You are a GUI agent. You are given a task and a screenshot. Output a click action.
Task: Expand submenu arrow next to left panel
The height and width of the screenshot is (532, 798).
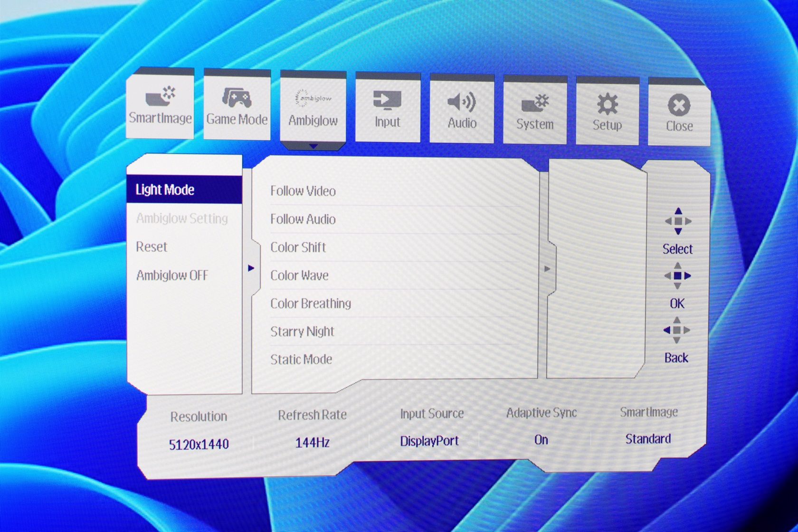(251, 268)
